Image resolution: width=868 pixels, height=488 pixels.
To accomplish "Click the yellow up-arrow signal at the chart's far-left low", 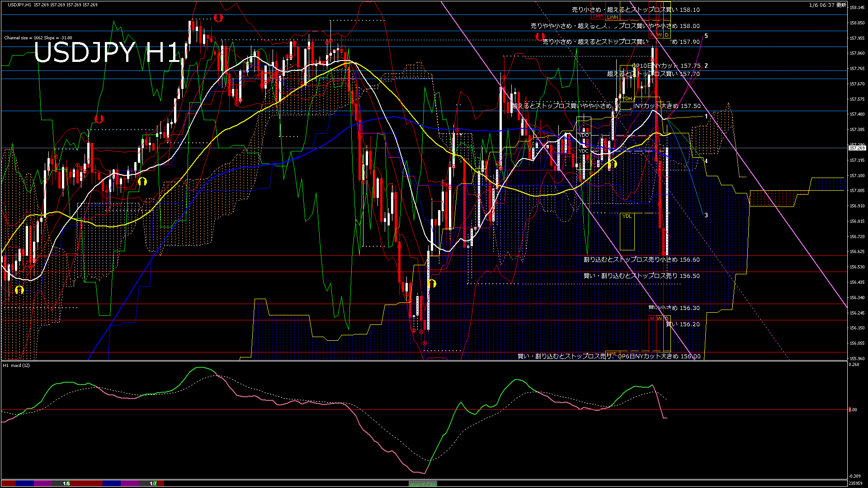I will (x=19, y=290).
